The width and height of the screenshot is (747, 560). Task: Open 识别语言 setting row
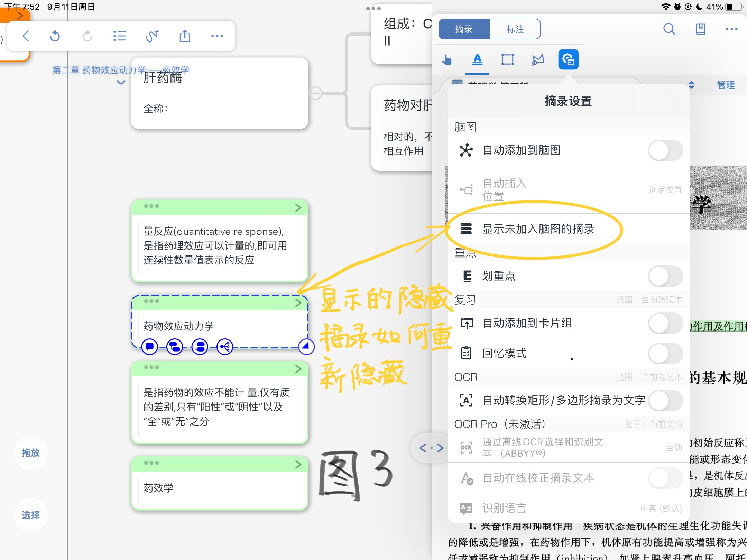coord(568,508)
